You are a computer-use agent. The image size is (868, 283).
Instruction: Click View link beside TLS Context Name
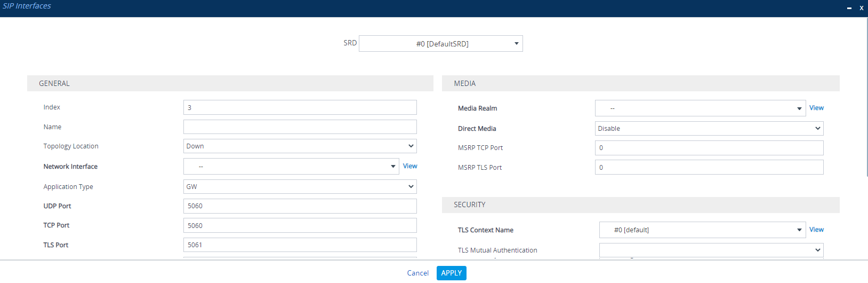pyautogui.click(x=816, y=230)
